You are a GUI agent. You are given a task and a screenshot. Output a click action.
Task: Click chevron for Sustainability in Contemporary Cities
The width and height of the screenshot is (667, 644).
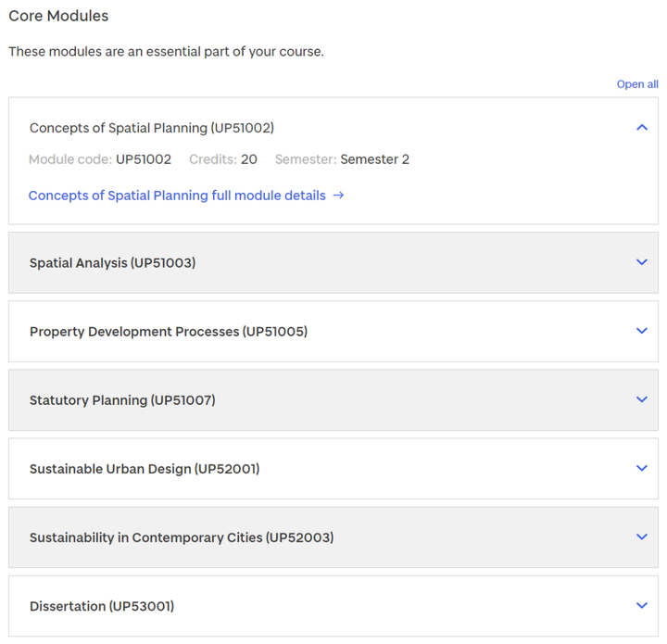click(641, 537)
